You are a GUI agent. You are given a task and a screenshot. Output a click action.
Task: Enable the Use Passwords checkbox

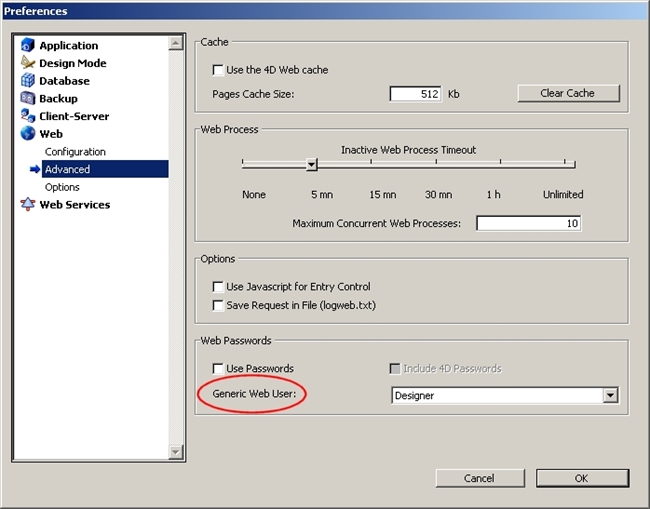pyautogui.click(x=219, y=369)
